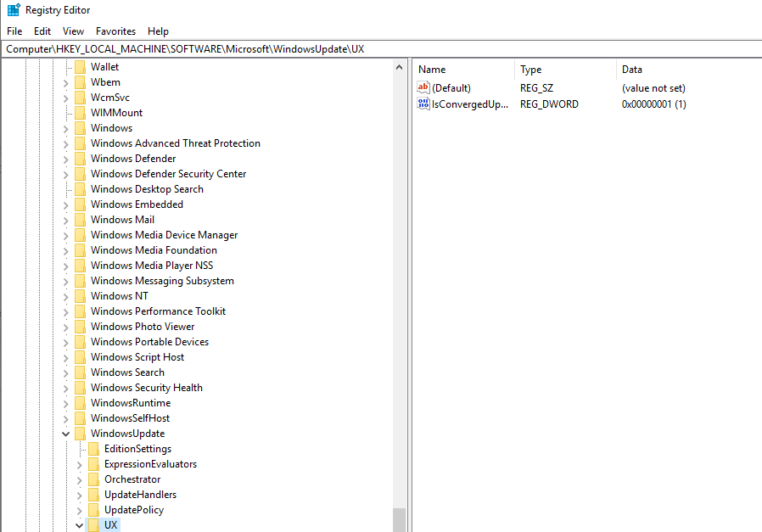The width and height of the screenshot is (762, 532).
Task: Click the (Default) string value icon
Action: point(423,87)
